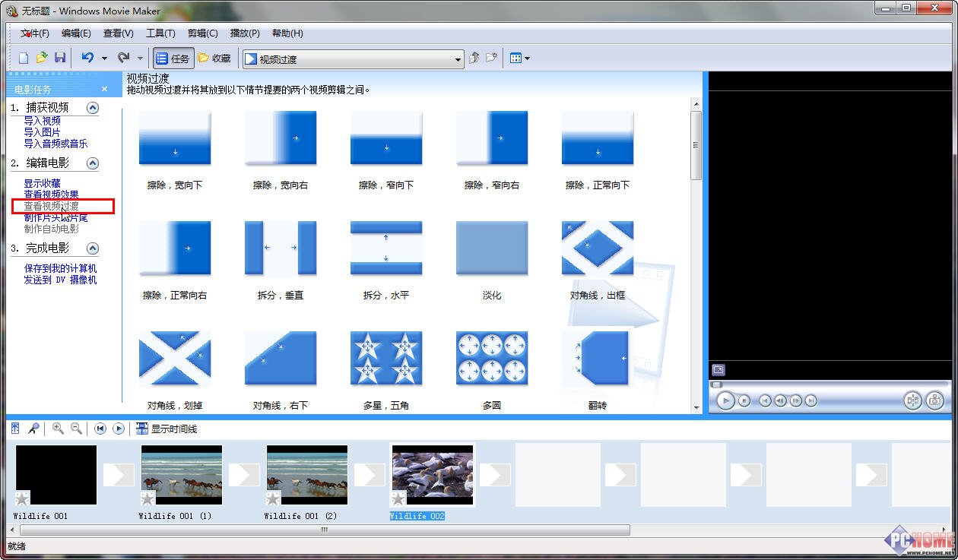This screenshot has height=560, width=958.
Task: Click the rewind storyboard icon
Action: click(100, 428)
